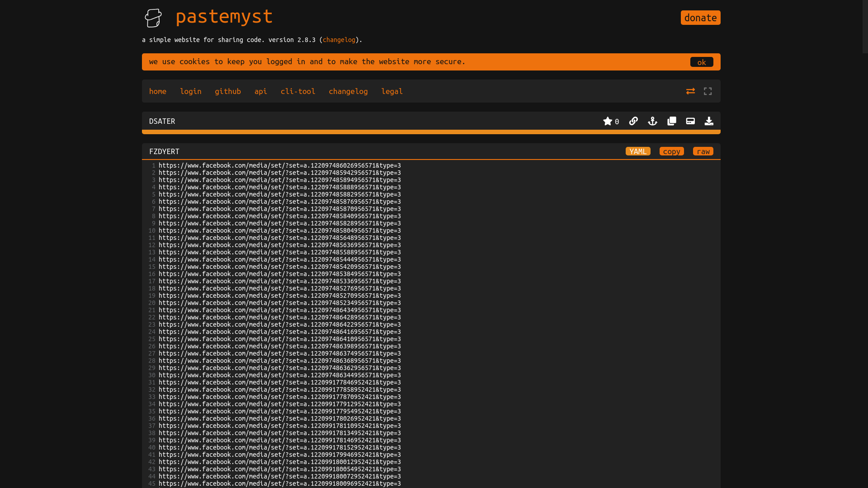Open the embed paste icon
The image size is (868, 488).
[x=690, y=121]
